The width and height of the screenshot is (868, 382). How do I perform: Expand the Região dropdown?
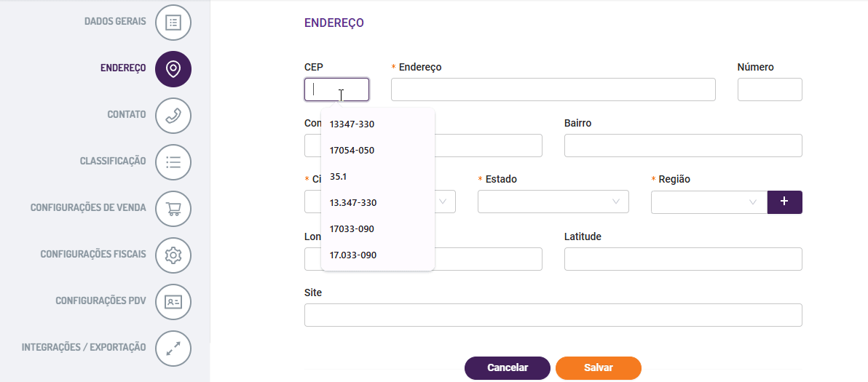click(709, 202)
